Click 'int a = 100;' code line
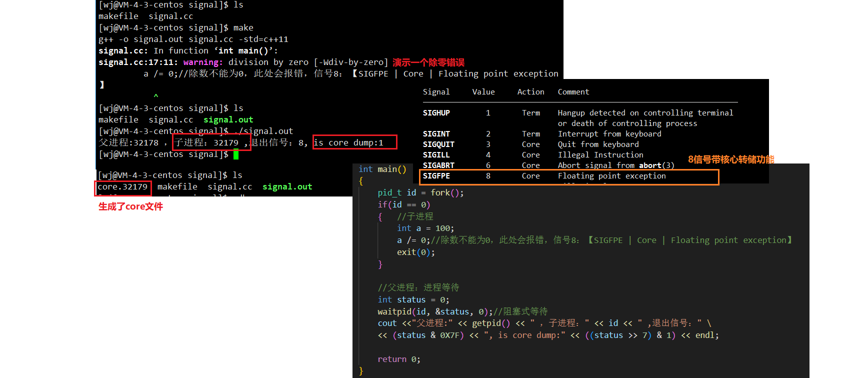Image resolution: width=868 pixels, height=378 pixels. point(425,228)
